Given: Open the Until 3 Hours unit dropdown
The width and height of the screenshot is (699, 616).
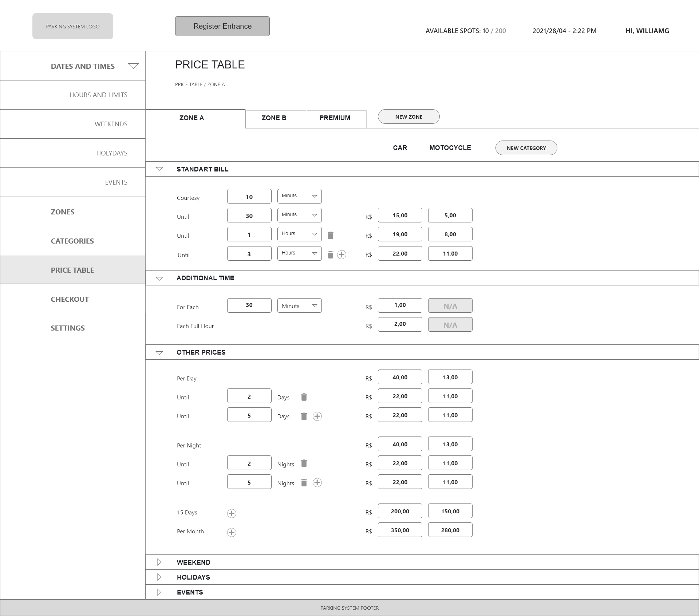Looking at the screenshot, I should point(299,253).
